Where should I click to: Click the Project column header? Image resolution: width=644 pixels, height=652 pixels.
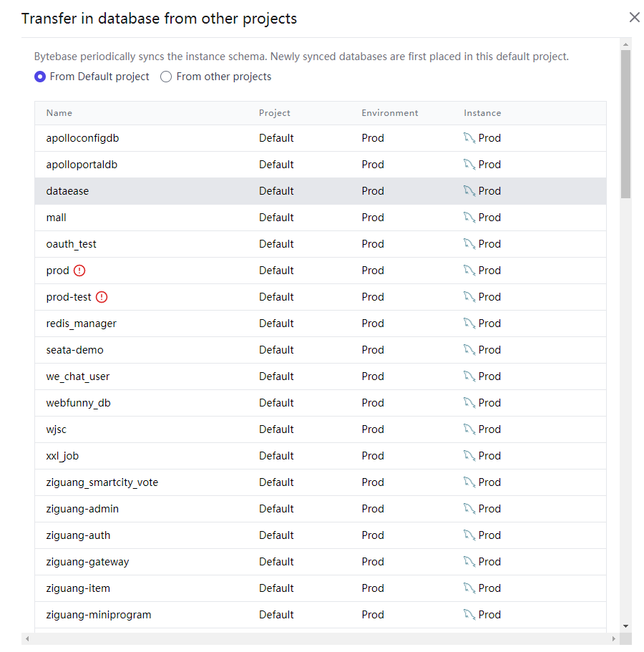(274, 113)
